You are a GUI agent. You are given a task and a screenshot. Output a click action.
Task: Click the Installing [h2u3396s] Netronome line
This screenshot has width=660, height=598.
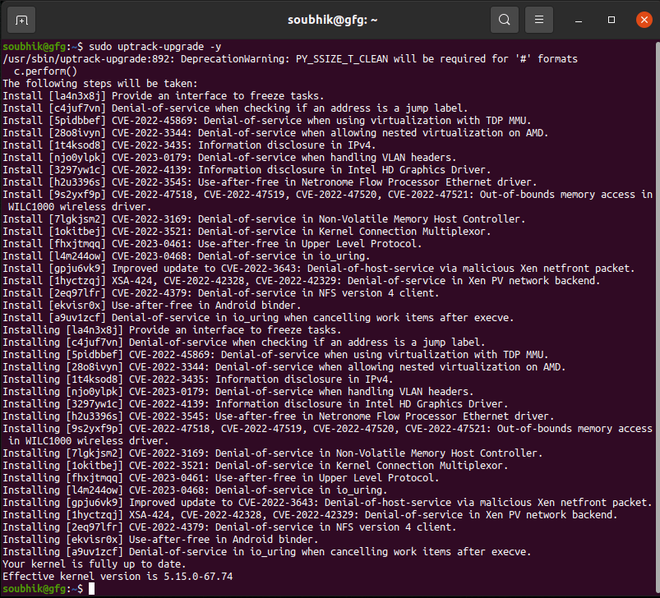point(278,416)
